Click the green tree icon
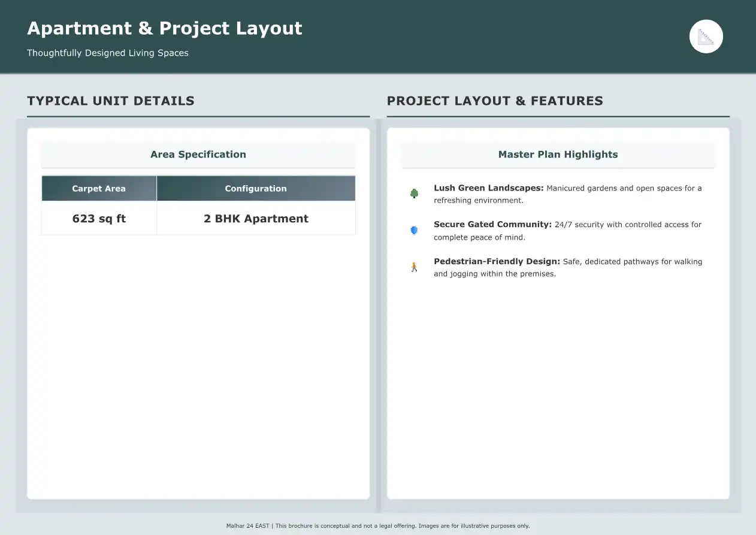The height and width of the screenshot is (535, 756). (414, 194)
